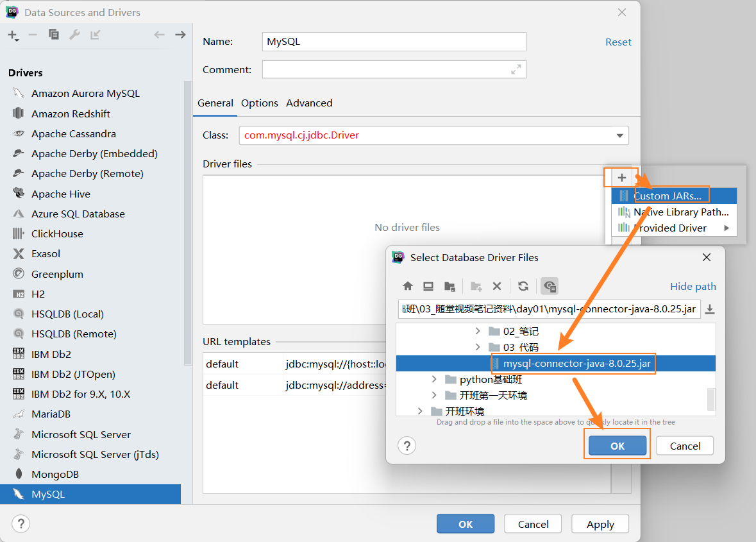Click the New Folder icon in file dialog
The height and width of the screenshot is (542, 756).
point(476,287)
